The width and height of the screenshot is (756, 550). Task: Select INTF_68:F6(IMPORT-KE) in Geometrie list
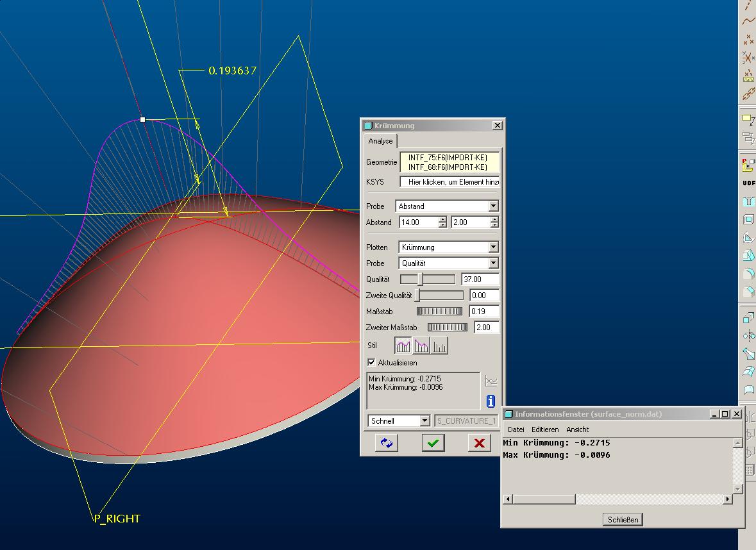448,167
